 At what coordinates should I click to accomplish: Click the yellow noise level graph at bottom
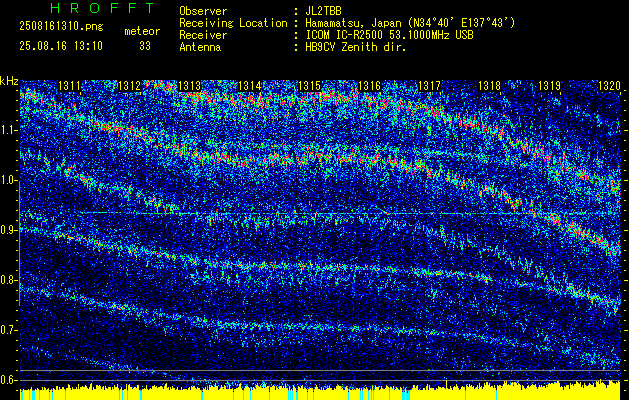tap(320, 392)
